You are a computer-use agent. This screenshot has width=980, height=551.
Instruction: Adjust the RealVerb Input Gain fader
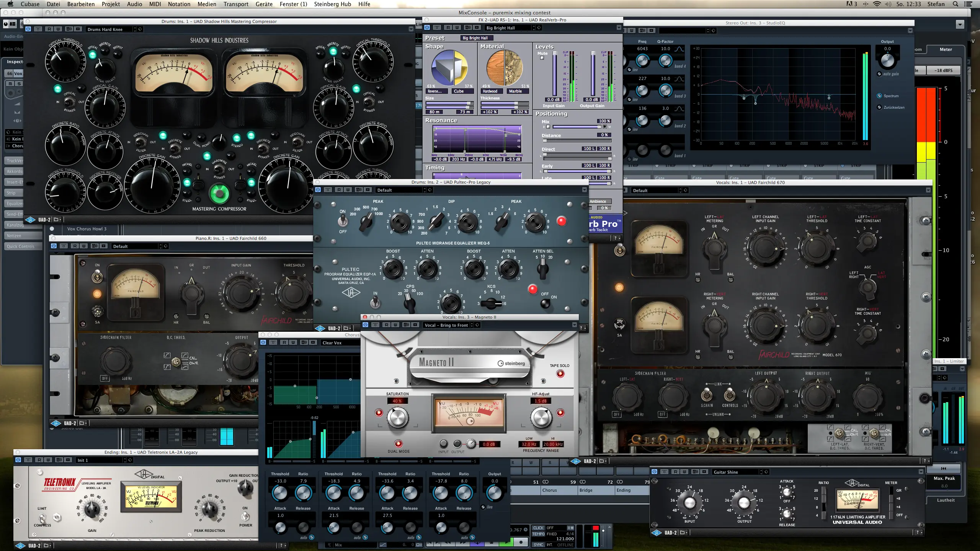(x=554, y=74)
